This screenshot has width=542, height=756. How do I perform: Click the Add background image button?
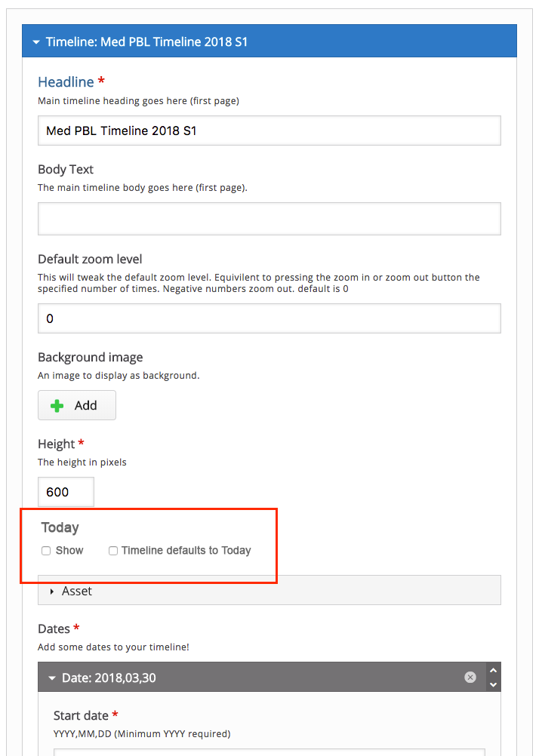(77, 405)
